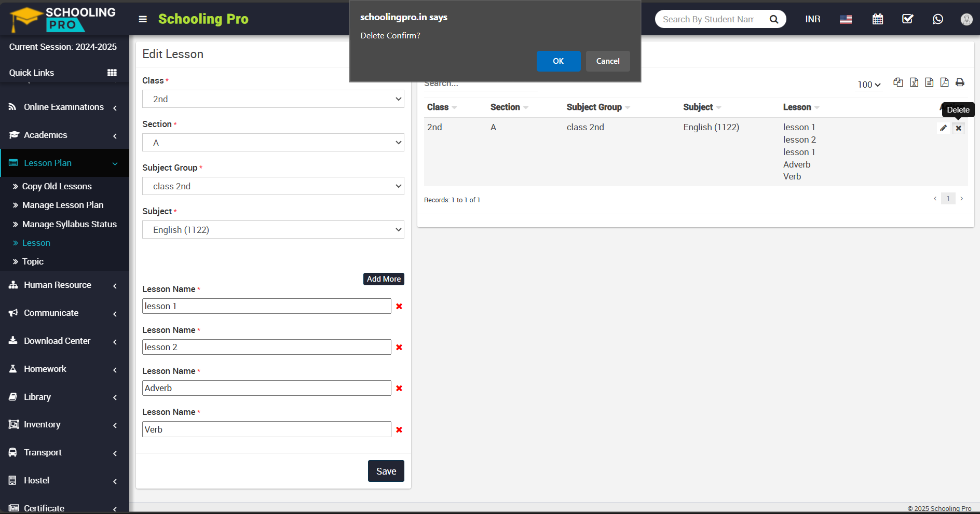Open the WhatsApp icon in header
Image resolution: width=980 pixels, height=514 pixels.
pos(937,19)
